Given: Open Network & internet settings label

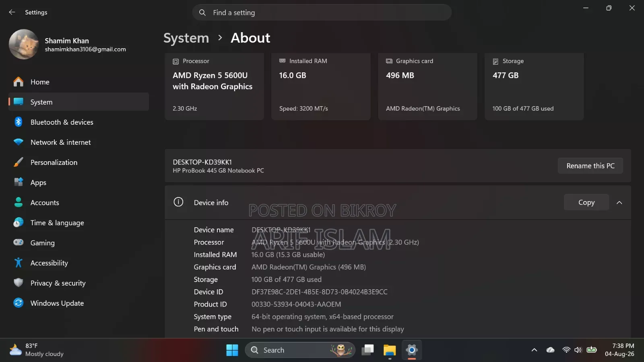Looking at the screenshot, I should (x=61, y=142).
